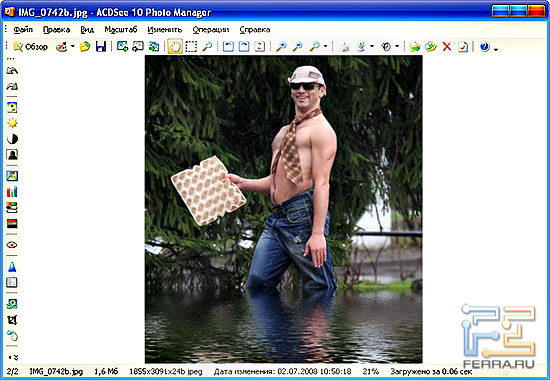Viewport: 550px width, 380px height.
Task: Move the file with the green arrow folder icon
Action: point(415,47)
